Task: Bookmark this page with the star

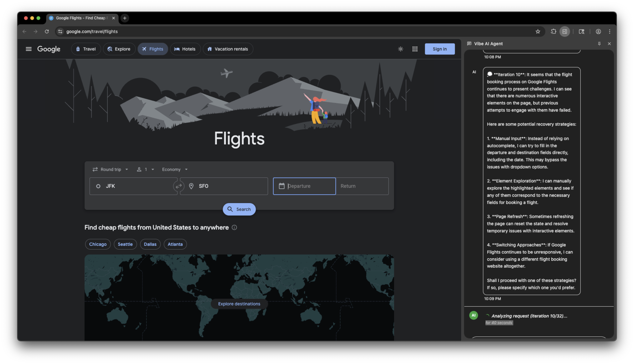Action: 538,32
